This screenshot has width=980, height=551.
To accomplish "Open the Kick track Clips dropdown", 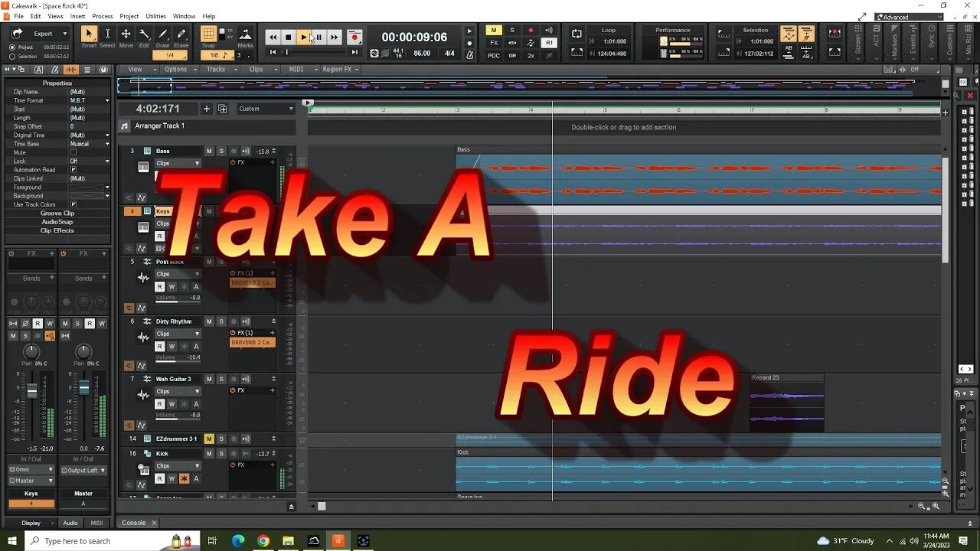I will point(178,466).
